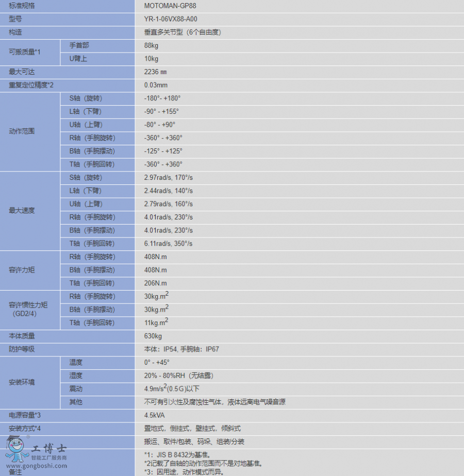
Task: Select the "-80° - +90°" U-axis range
Action: tap(160, 125)
